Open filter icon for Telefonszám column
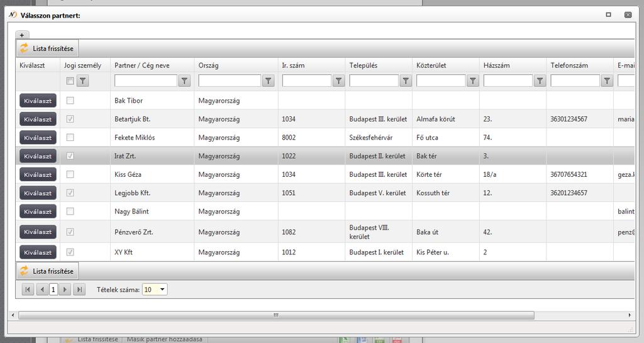The image size is (644, 343). (607, 81)
